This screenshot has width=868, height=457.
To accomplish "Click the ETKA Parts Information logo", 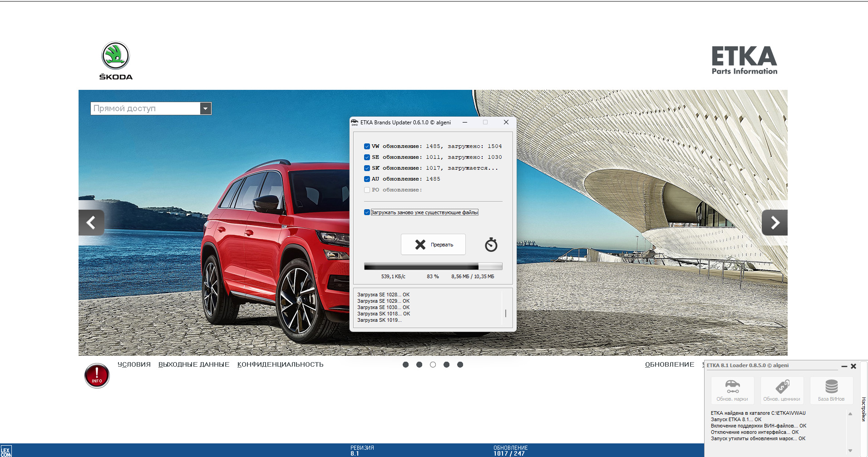I will (x=744, y=60).
